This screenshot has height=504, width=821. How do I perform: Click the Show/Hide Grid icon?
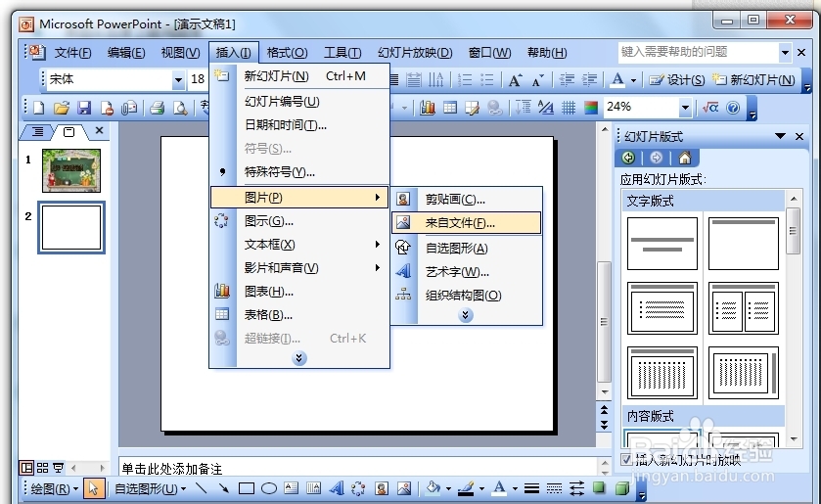[x=569, y=108]
